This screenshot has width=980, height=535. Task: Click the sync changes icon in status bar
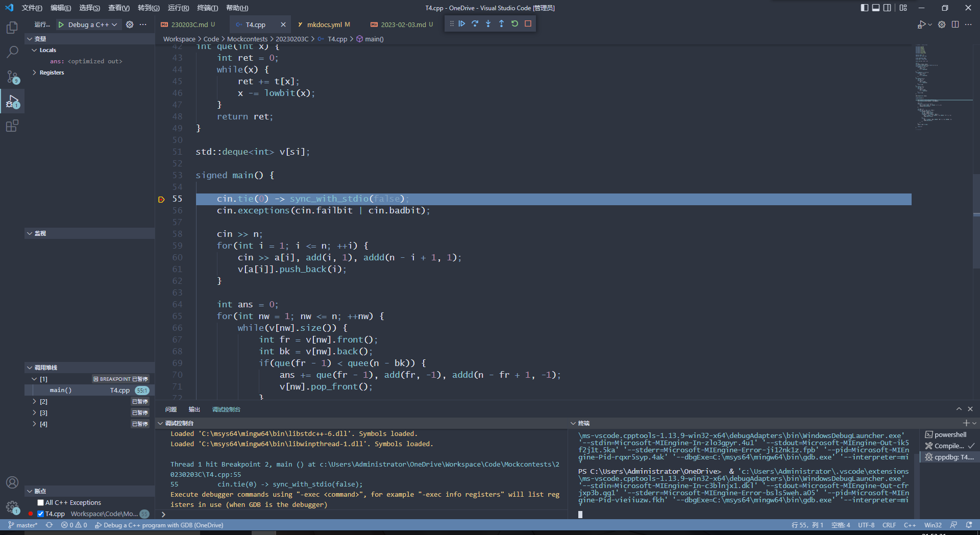pyautogui.click(x=49, y=525)
